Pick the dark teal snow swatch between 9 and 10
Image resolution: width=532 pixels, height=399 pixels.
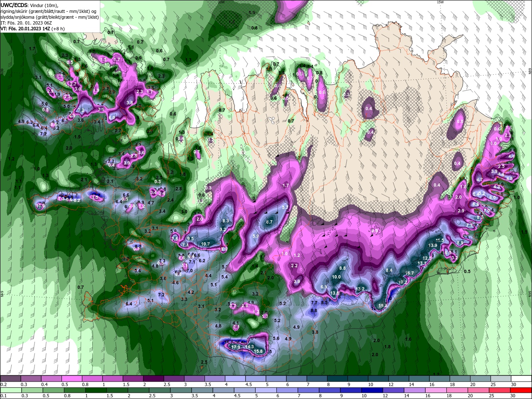tap(357, 379)
